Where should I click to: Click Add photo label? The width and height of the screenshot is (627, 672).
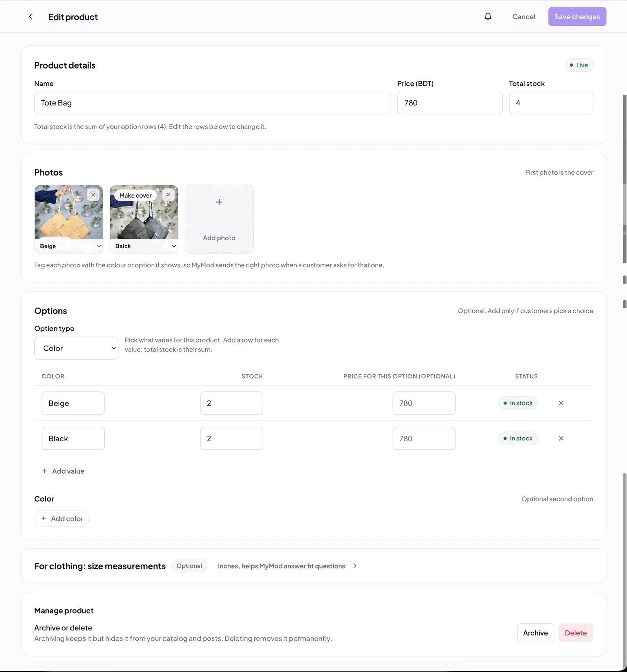pos(219,238)
